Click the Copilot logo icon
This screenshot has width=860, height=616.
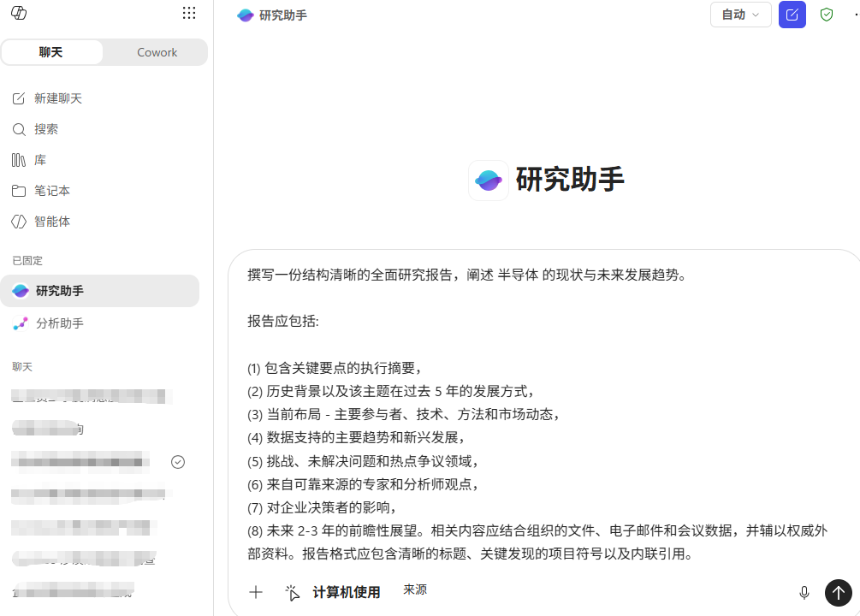[19, 13]
